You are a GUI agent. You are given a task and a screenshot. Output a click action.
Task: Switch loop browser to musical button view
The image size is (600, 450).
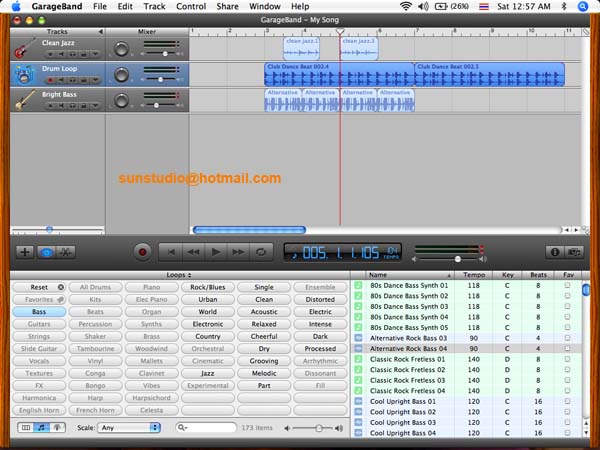(x=41, y=427)
